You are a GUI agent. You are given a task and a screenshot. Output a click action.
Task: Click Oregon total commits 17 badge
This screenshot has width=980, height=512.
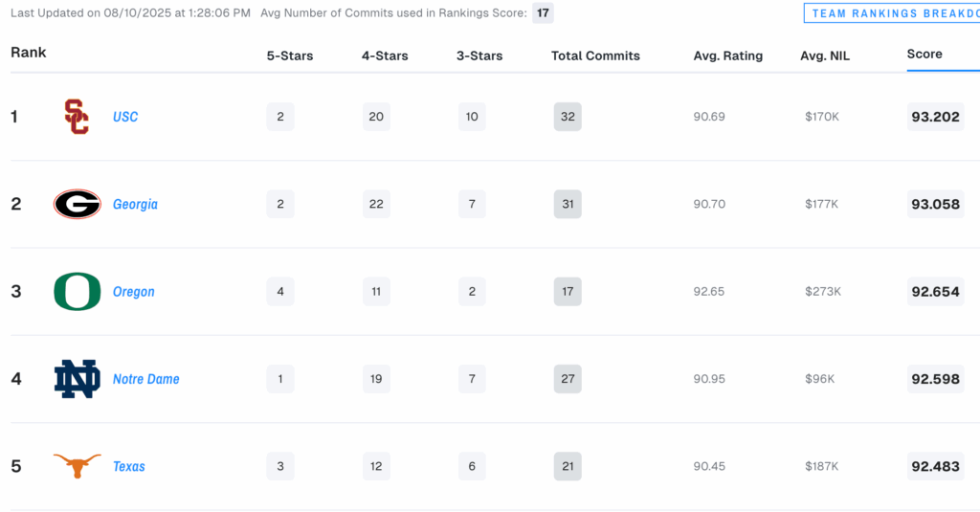click(568, 291)
